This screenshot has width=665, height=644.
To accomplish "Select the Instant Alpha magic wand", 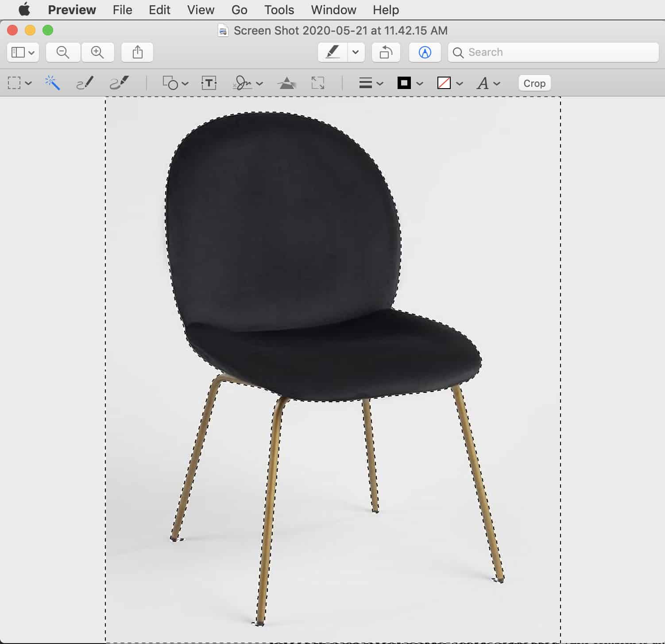I will pyautogui.click(x=52, y=83).
